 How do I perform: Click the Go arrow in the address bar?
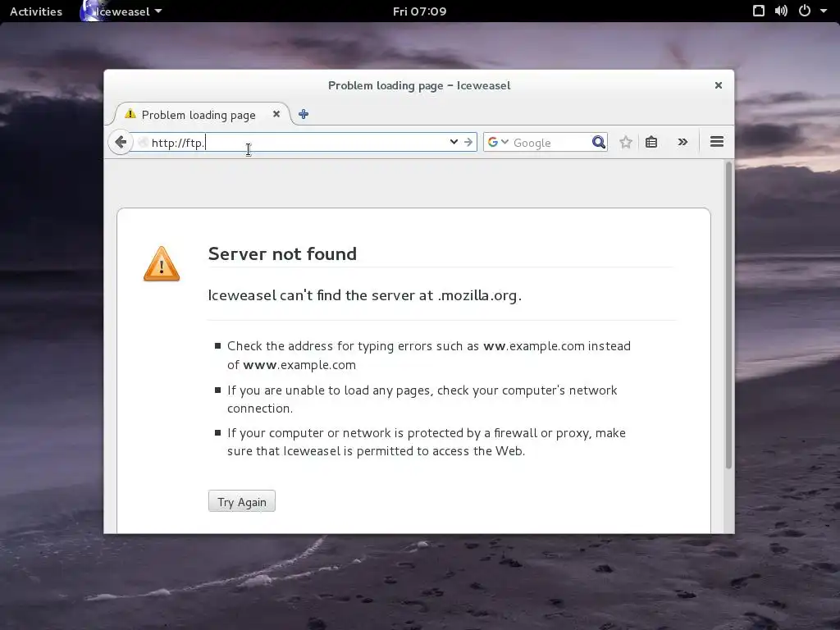468,142
